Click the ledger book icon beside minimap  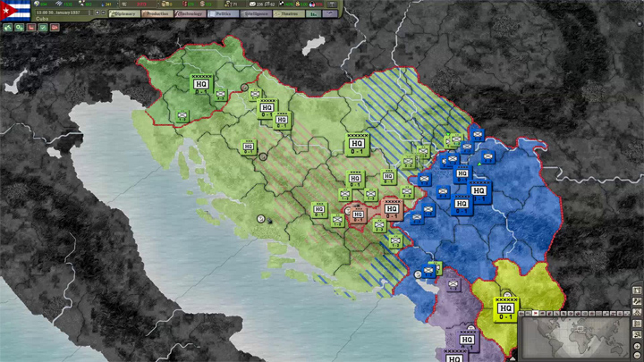pyautogui.click(x=637, y=324)
